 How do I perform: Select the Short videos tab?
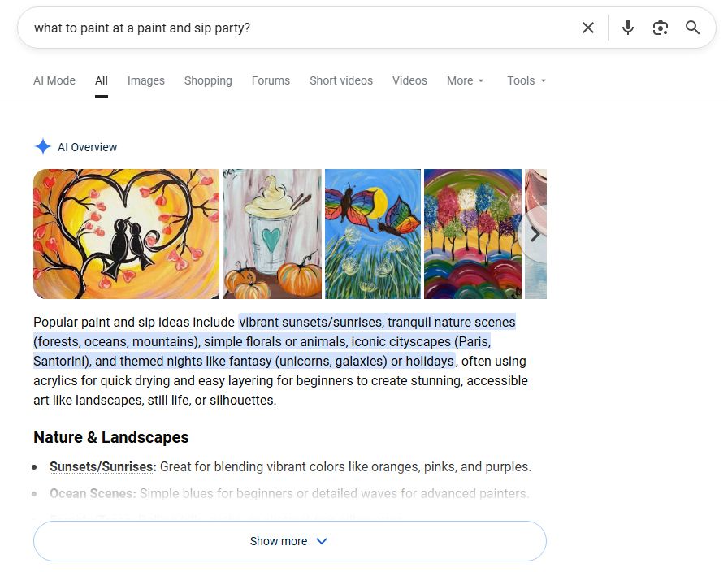(340, 80)
